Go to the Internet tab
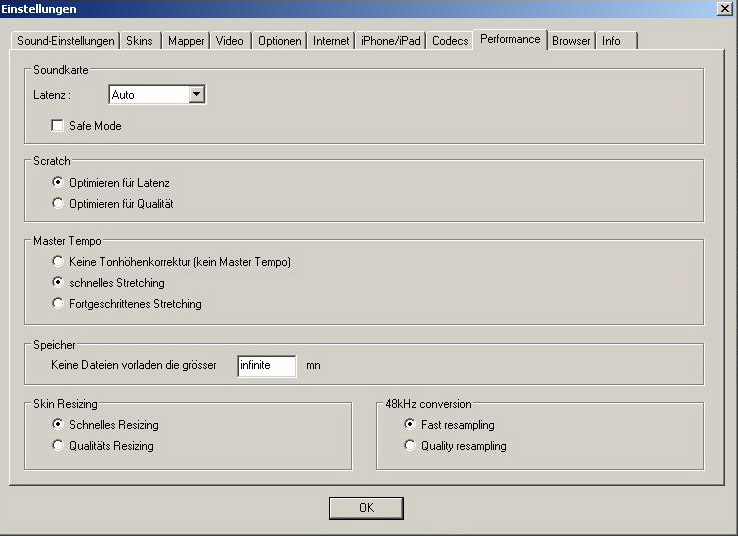Viewport: 738px width, 536px height. click(x=331, y=41)
